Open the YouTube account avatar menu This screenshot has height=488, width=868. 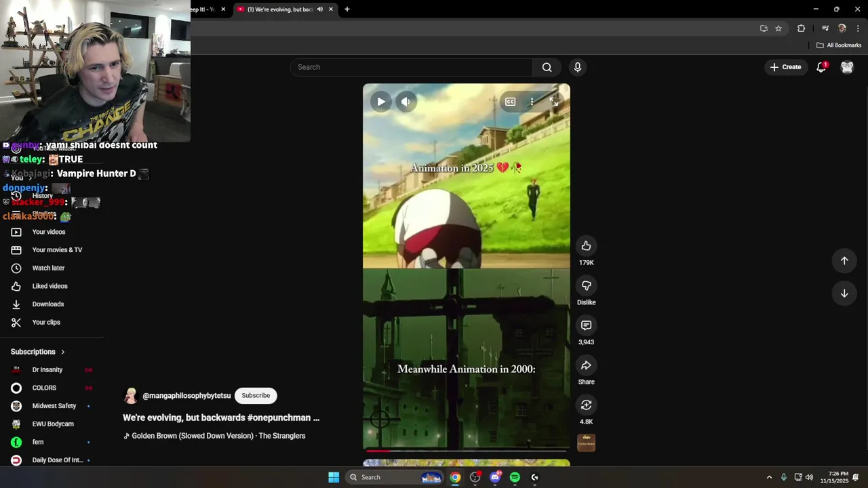(x=847, y=67)
